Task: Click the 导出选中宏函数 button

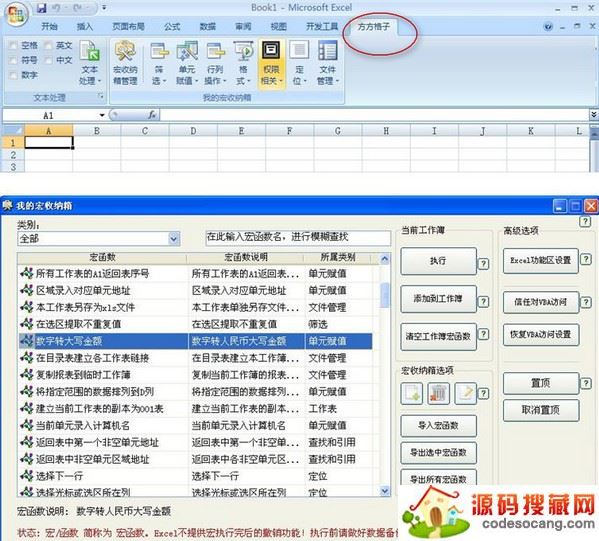Action: point(438,453)
